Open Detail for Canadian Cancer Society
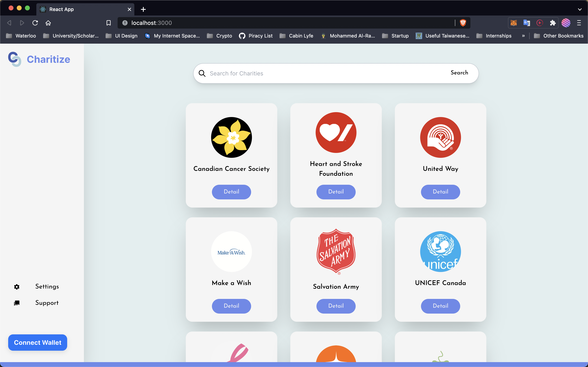Viewport: 588px width, 367px height. [231, 192]
